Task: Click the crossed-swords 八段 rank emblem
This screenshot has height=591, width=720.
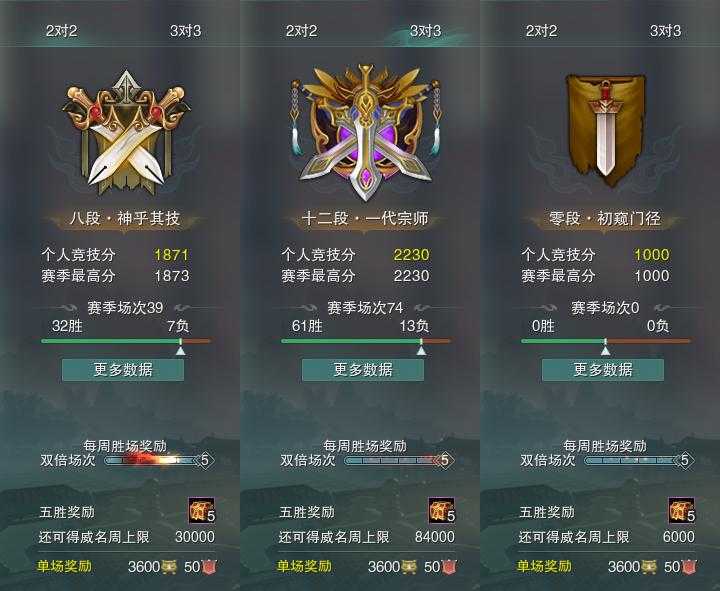Action: point(126,133)
